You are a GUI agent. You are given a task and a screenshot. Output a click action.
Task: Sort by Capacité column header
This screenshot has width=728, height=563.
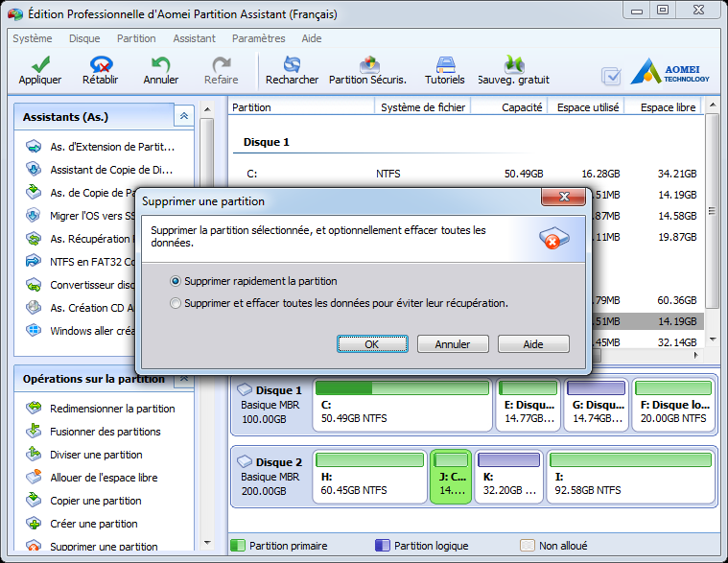point(509,107)
